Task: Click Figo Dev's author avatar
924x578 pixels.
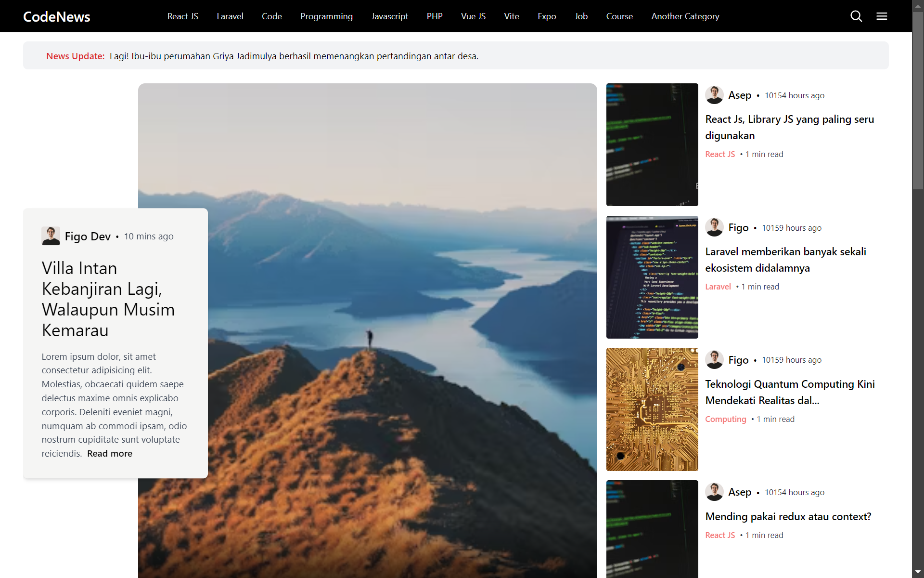Action: 51,236
